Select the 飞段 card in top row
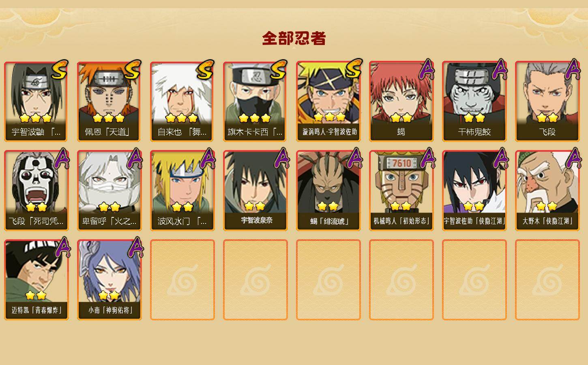 547,101
